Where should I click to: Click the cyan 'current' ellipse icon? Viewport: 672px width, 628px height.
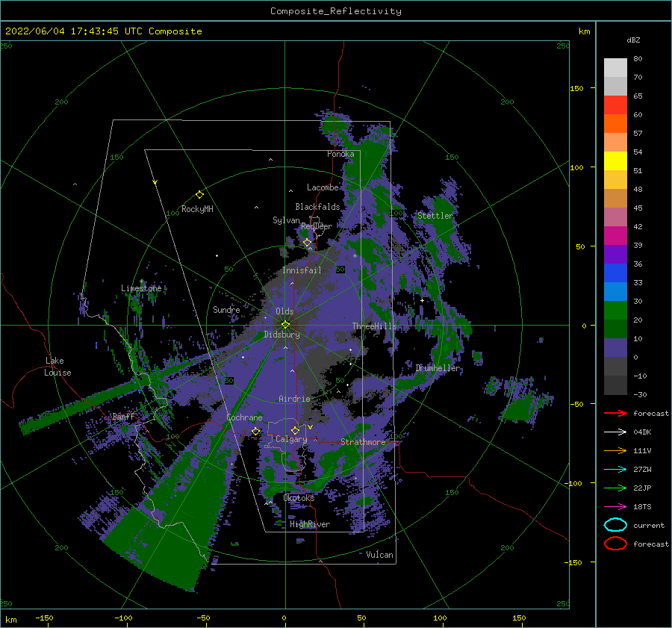(615, 525)
